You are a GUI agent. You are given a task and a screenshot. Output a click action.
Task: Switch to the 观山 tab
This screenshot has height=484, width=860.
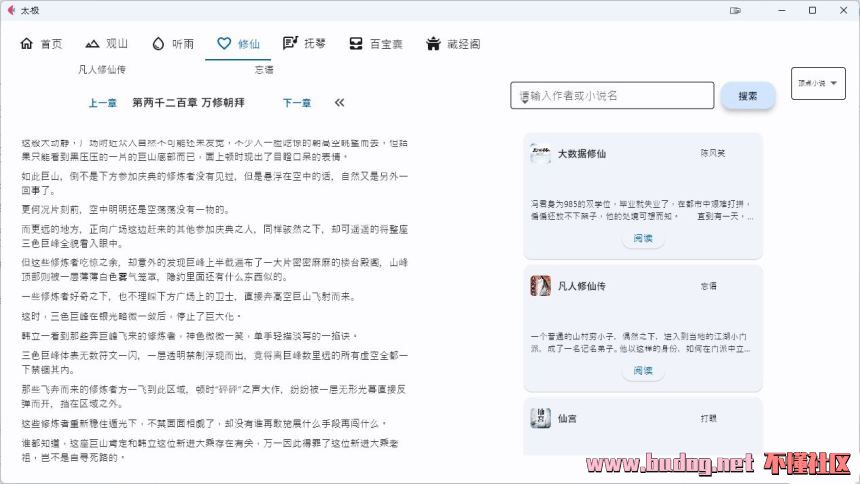[x=107, y=44]
